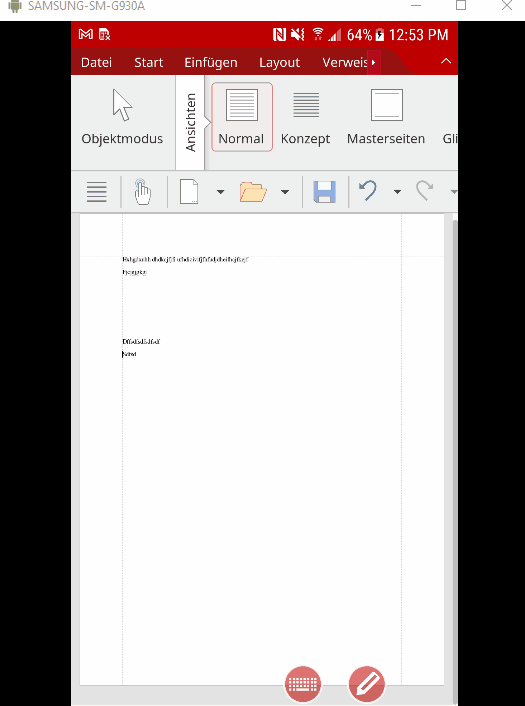Switch to the Start ribbon tab
This screenshot has height=706, width=525.
(x=149, y=63)
